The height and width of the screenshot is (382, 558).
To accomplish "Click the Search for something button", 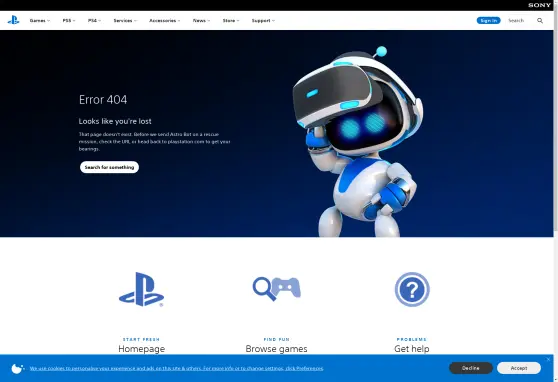I will click(109, 167).
